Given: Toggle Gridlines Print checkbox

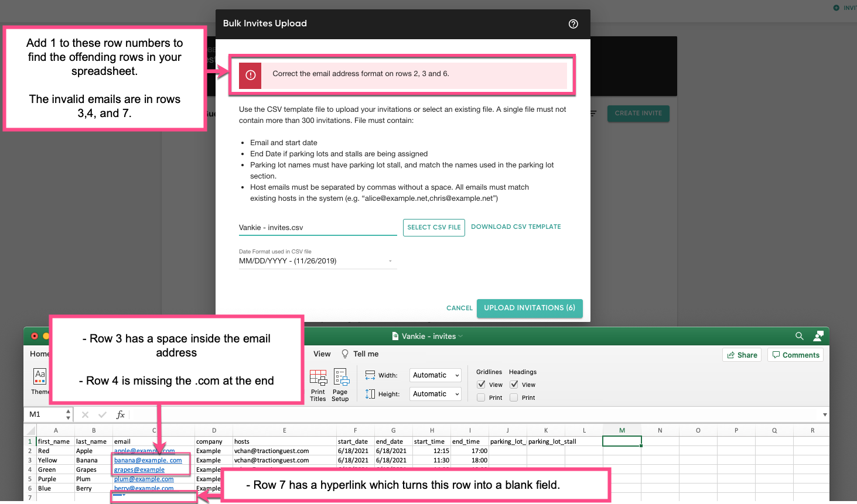Looking at the screenshot, I should coord(481,397).
